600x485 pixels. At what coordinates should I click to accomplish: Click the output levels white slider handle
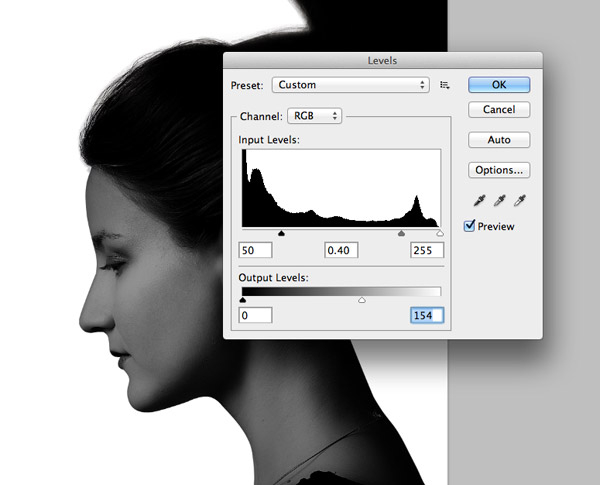point(362,299)
